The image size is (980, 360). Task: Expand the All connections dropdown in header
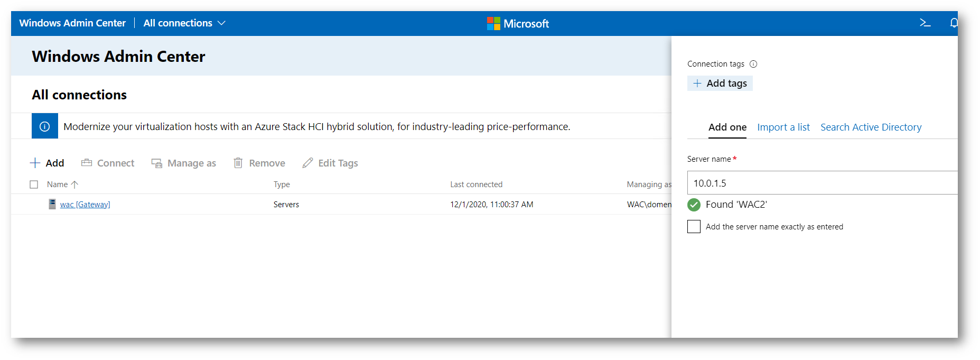(x=184, y=23)
